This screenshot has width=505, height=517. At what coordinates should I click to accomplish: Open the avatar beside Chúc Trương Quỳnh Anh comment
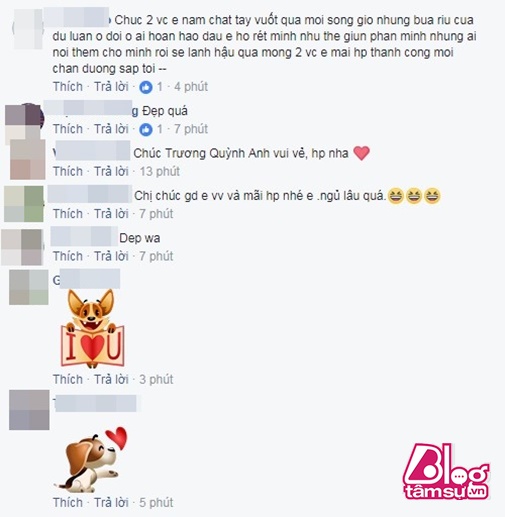[x=28, y=160]
